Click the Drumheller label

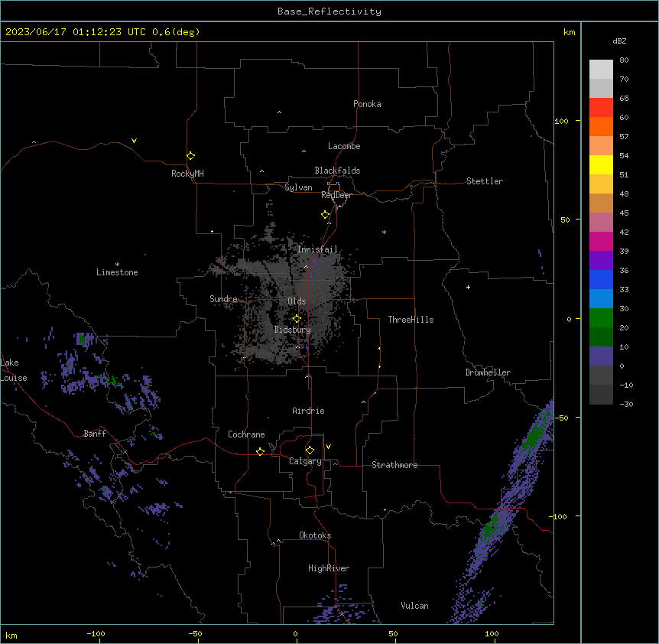488,372
